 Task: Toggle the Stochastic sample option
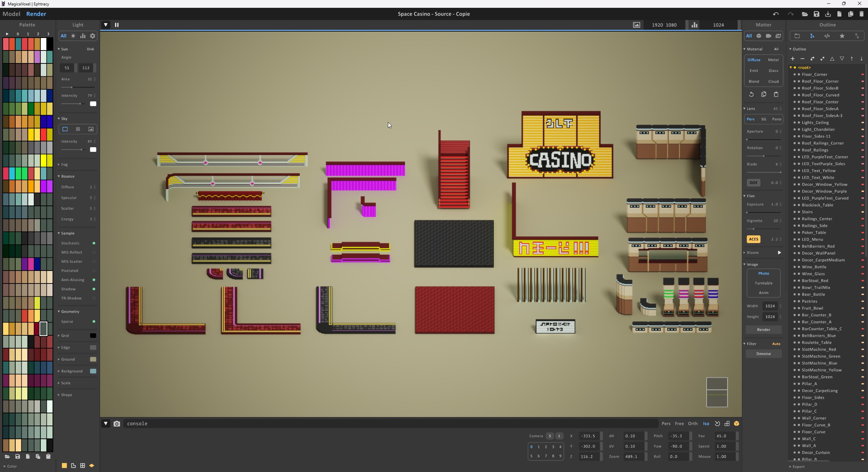(94, 243)
